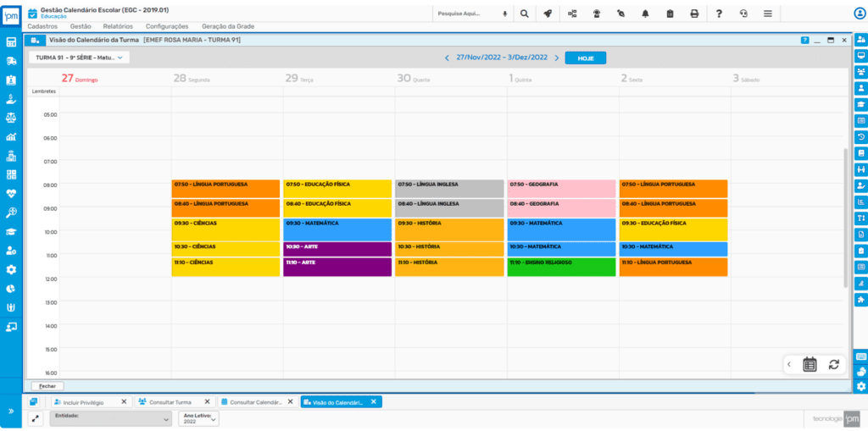
Task: Click the truck icon in left sidebar
Action: tap(11, 62)
